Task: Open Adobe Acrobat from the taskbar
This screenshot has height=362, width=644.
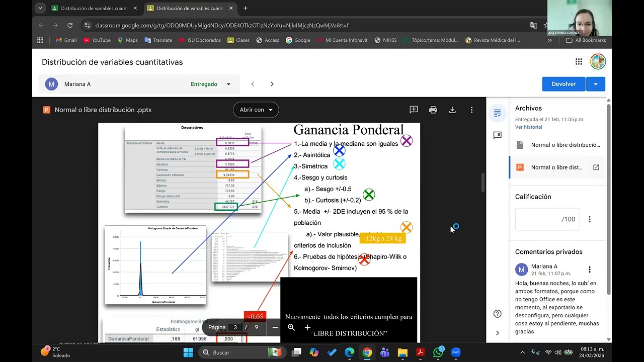Action: (x=420, y=352)
